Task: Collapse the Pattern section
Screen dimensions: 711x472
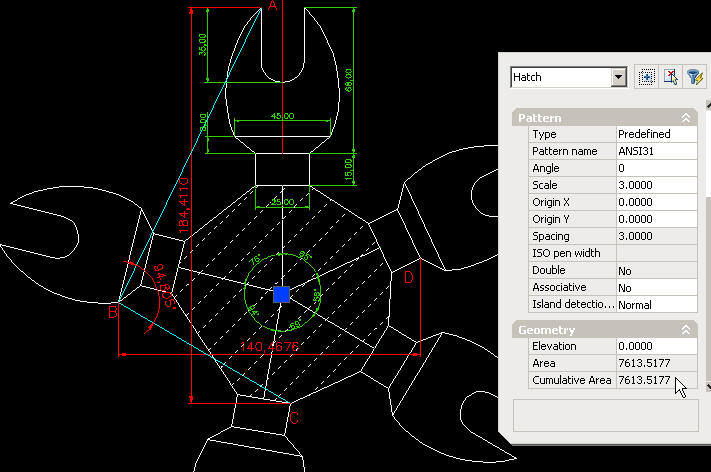Action: (x=686, y=118)
